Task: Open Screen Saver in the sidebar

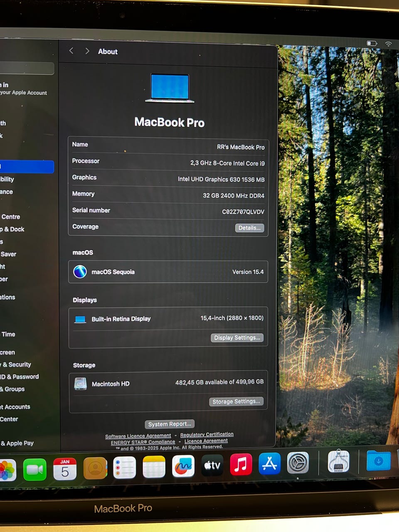Action: 8,254
